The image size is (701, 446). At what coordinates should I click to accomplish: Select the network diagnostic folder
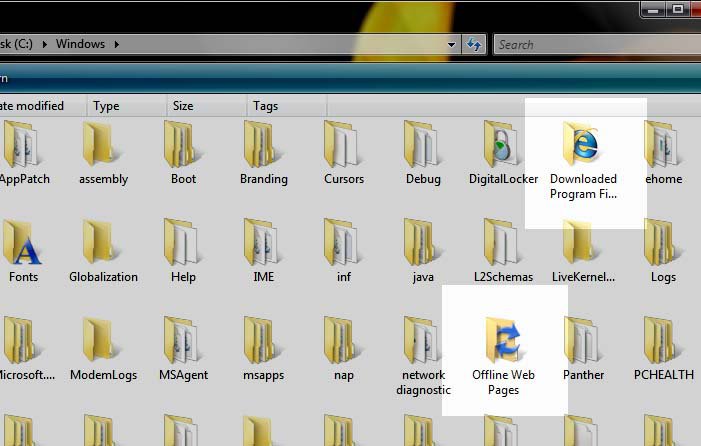tap(423, 357)
